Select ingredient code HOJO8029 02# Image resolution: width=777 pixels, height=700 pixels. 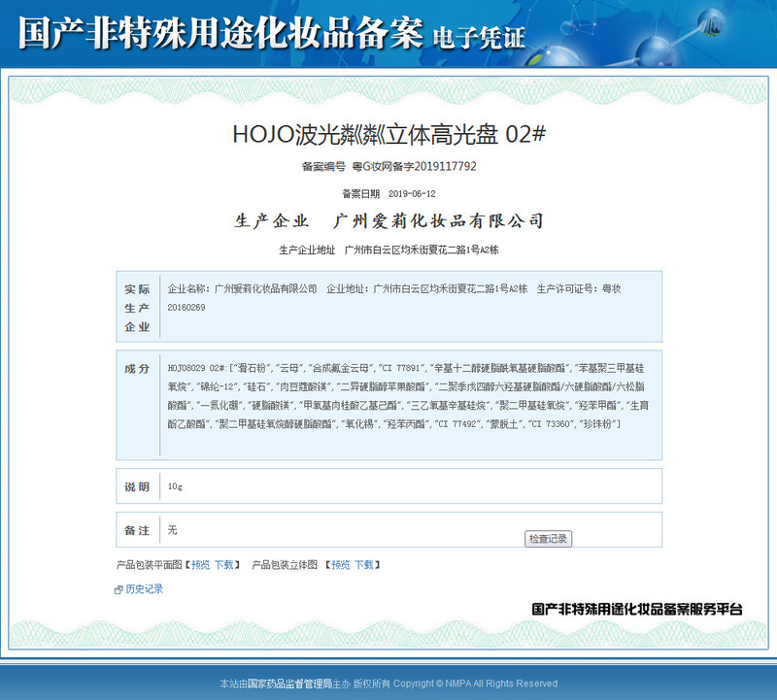tap(197, 368)
